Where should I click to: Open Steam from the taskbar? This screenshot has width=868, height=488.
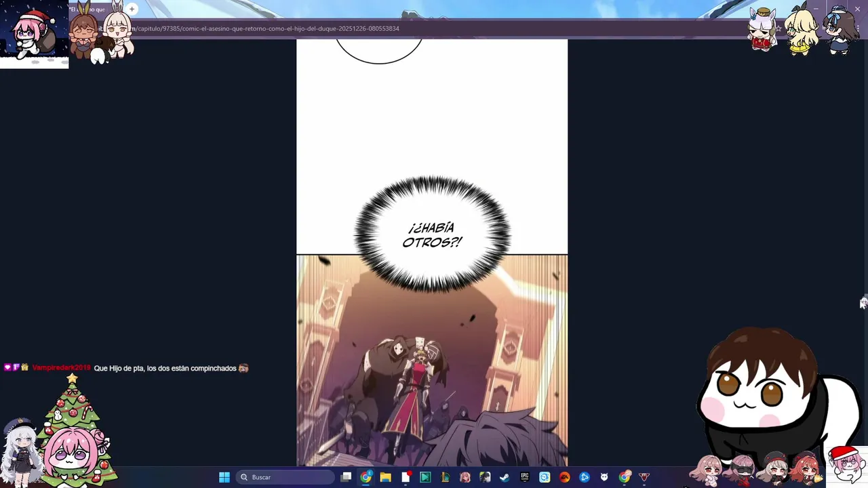[x=505, y=477]
